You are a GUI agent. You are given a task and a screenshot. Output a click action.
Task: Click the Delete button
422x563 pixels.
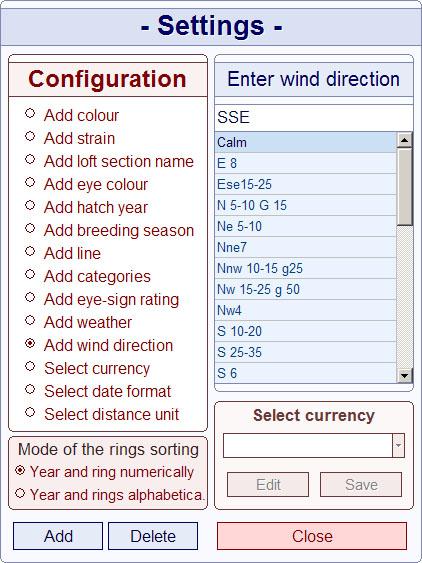pyautogui.click(x=153, y=536)
